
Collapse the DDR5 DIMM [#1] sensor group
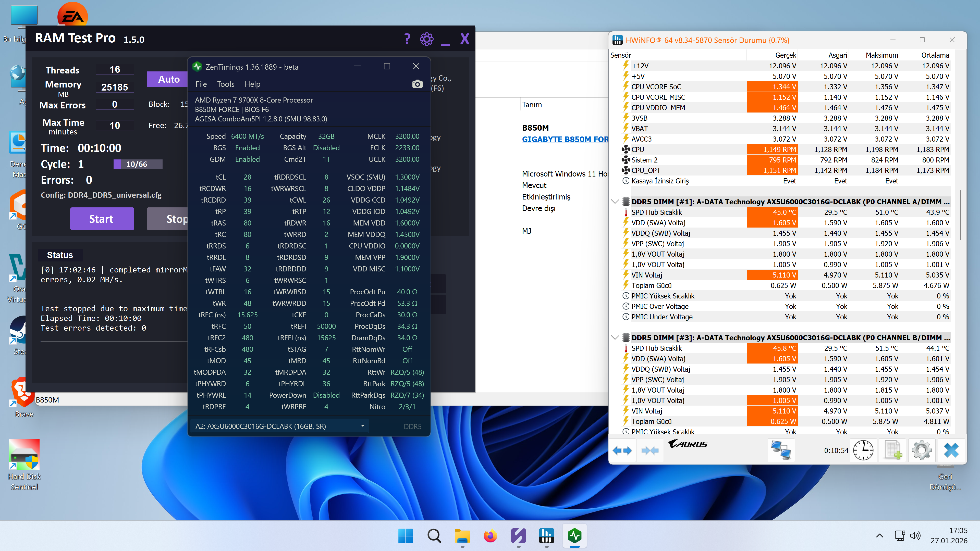[x=615, y=202]
